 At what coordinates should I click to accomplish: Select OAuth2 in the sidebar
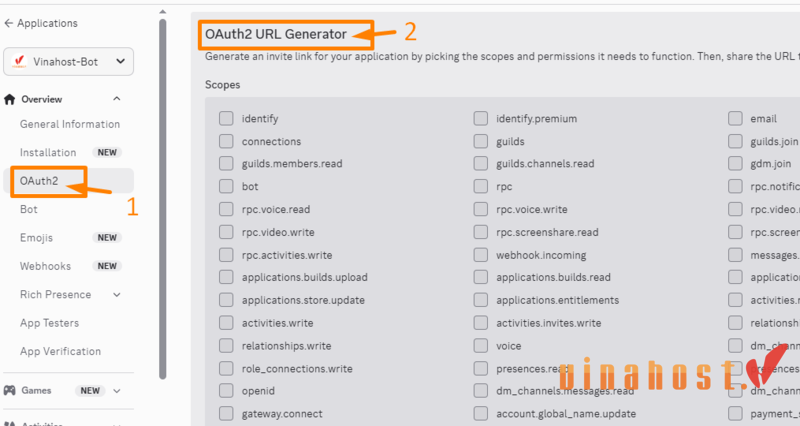39,181
